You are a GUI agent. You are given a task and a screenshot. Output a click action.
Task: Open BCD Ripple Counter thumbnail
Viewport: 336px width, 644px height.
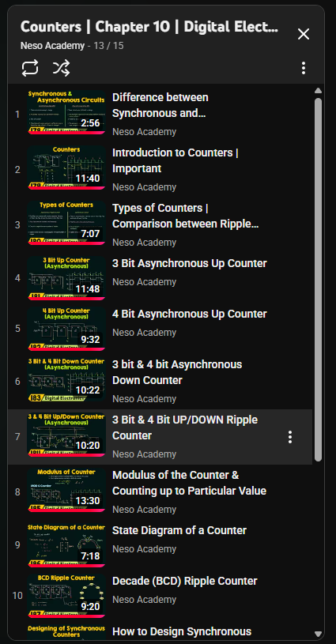pyautogui.click(x=66, y=596)
